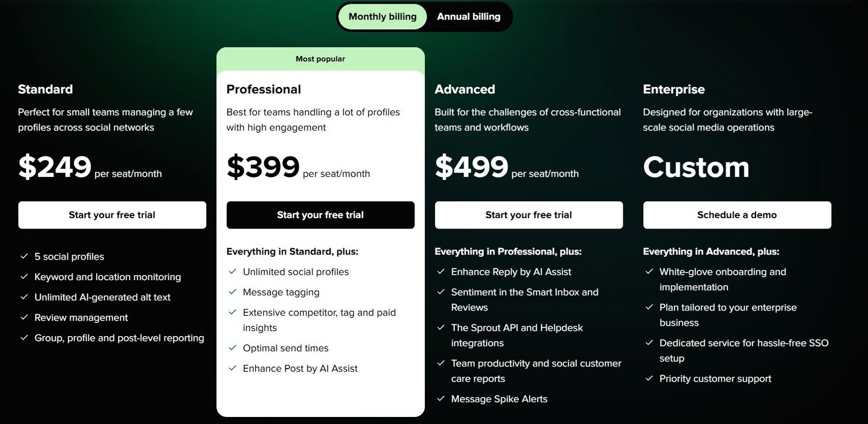Switch to Annual billing
Image resolution: width=868 pixels, height=424 pixels.
point(469,17)
